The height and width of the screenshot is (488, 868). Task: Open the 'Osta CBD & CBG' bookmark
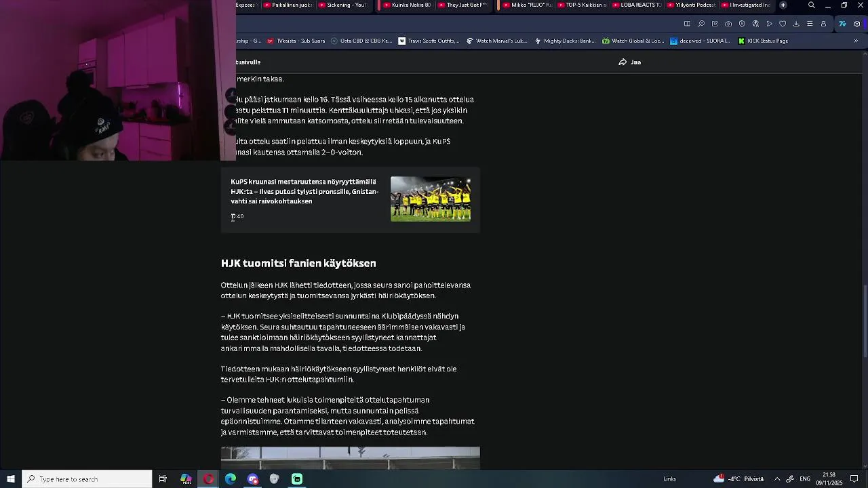click(361, 41)
